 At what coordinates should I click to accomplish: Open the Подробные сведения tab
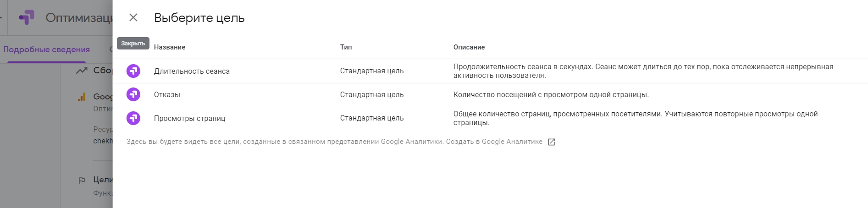pos(46,49)
